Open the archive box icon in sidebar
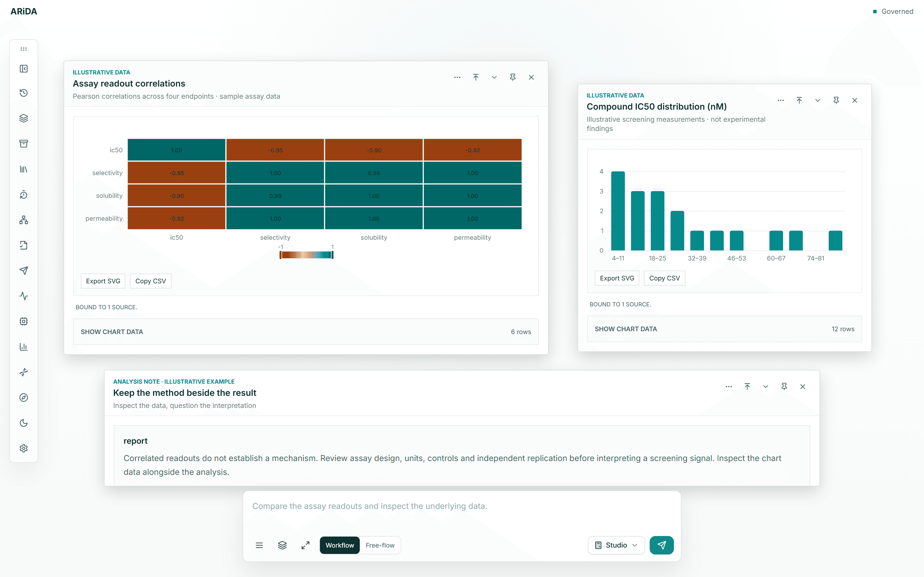This screenshot has width=924, height=577. click(x=24, y=143)
